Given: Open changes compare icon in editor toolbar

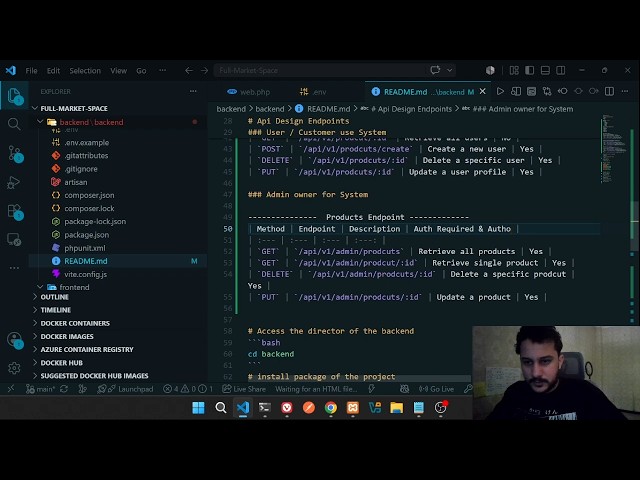Looking at the screenshot, I should pyautogui.click(x=547, y=91).
